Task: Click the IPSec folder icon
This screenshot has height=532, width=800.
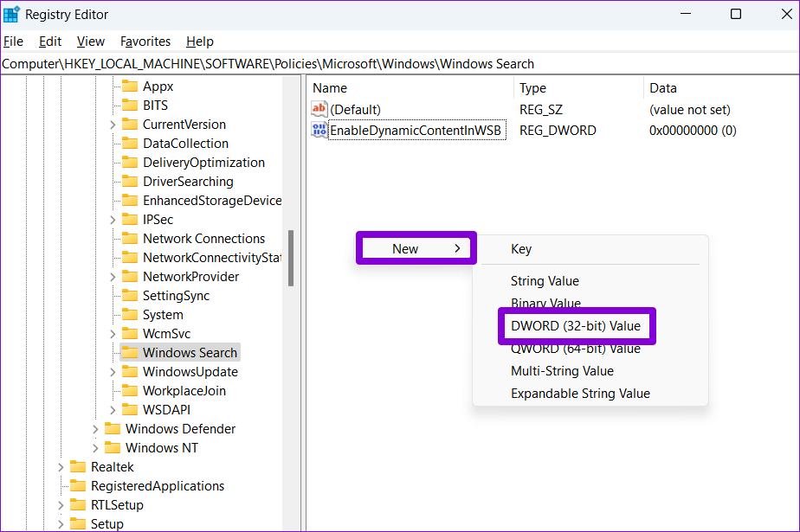Action: [130, 219]
